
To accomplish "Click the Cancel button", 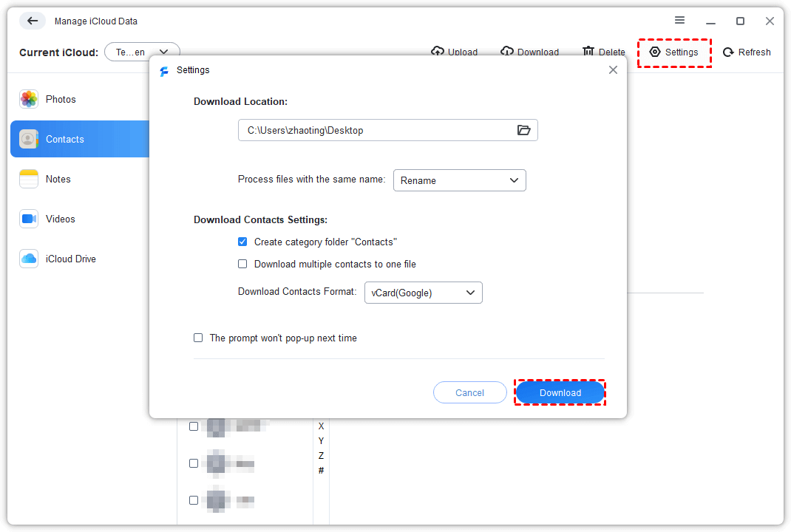I will click(x=469, y=393).
